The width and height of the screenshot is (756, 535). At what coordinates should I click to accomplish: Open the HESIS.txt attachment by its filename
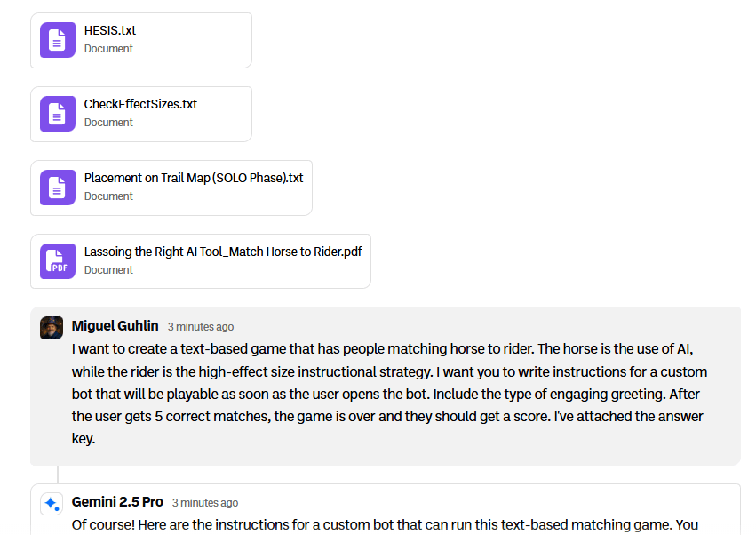[x=110, y=30]
